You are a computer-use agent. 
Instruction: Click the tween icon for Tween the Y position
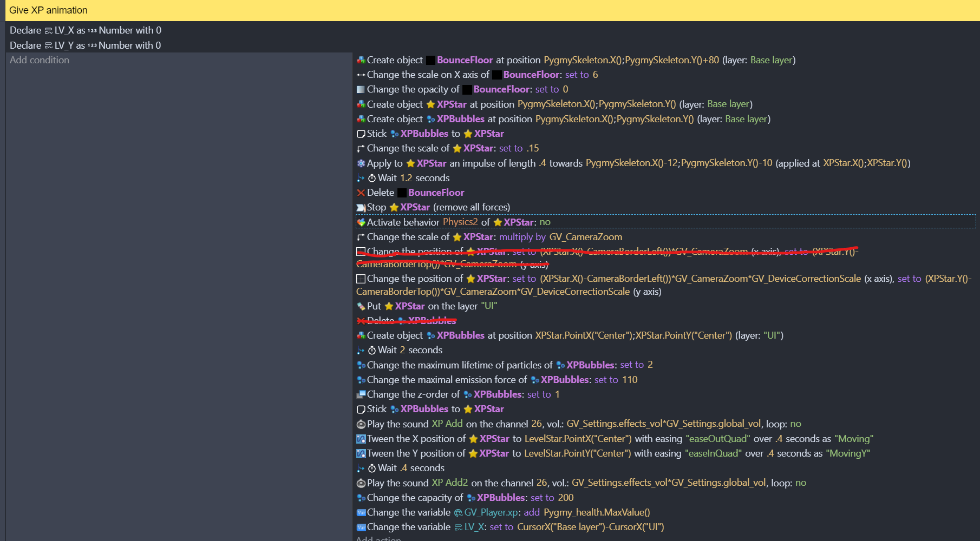click(361, 453)
